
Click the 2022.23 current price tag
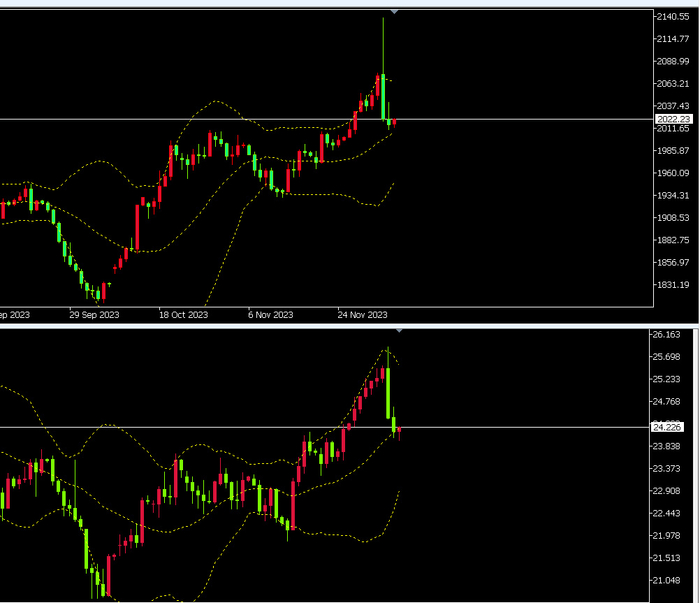(674, 119)
